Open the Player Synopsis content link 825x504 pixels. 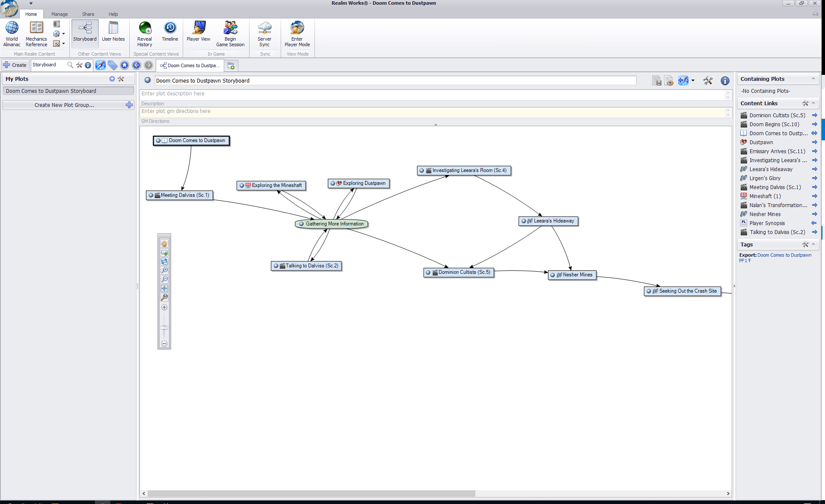coord(767,223)
